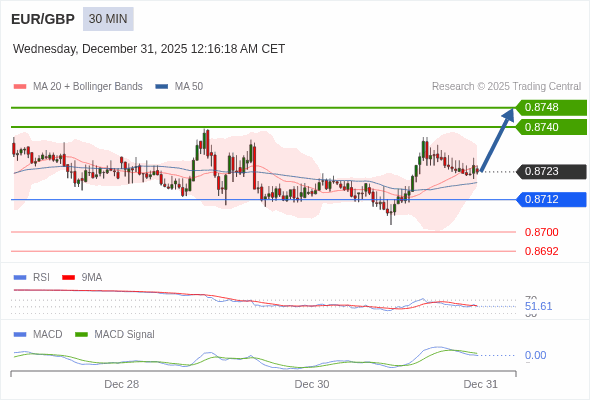Image resolution: width=590 pixels, height=400 pixels.
Task: Click the 'MACD Signal' legend label
Action: point(125,335)
